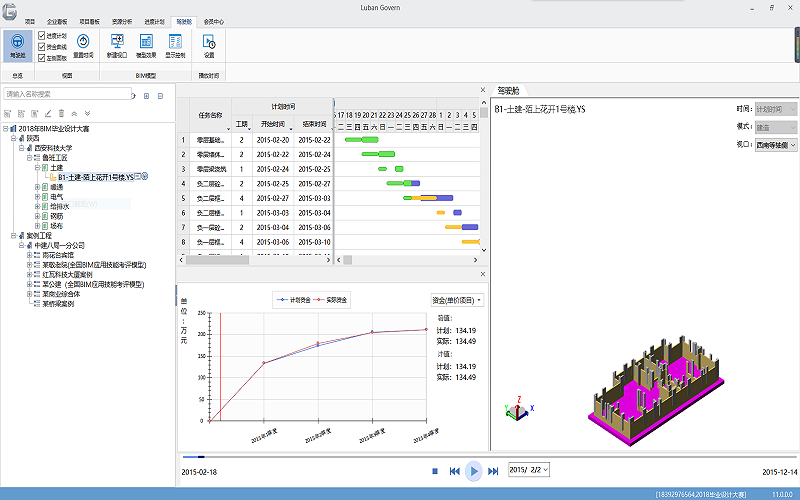Screen dimensions: 800x500
Task: Switch to the 企业看板 ribbon tab
Action: click(57, 22)
